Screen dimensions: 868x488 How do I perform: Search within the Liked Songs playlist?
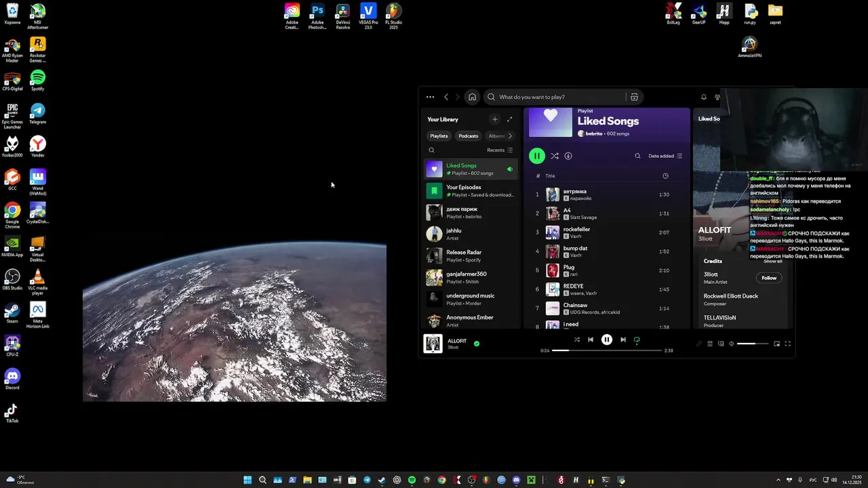point(637,156)
